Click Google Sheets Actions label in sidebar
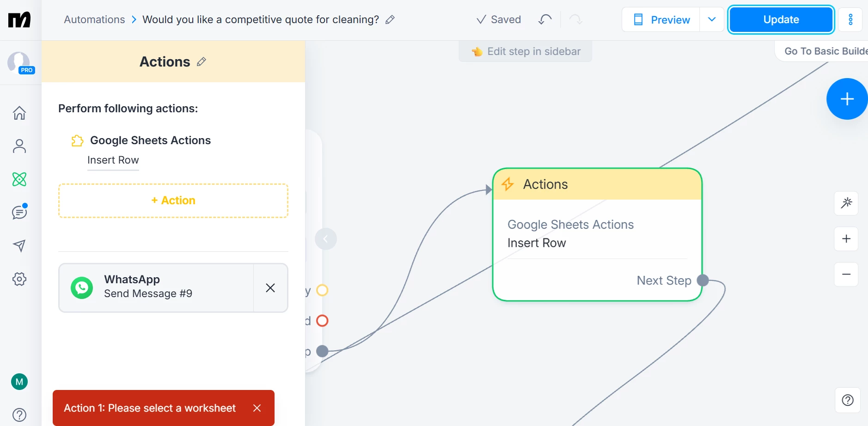 coord(150,140)
